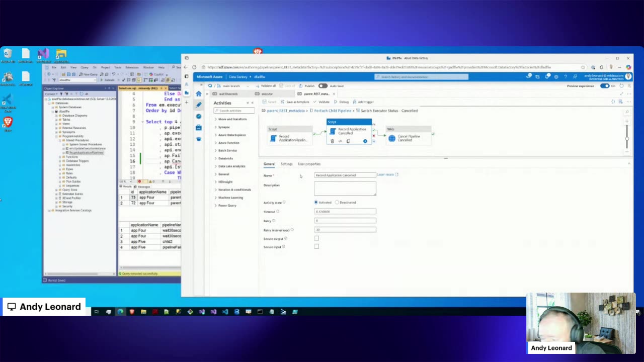Click the add output arrow on selected activity
Viewport: 644px width, 362px height.
click(365, 141)
